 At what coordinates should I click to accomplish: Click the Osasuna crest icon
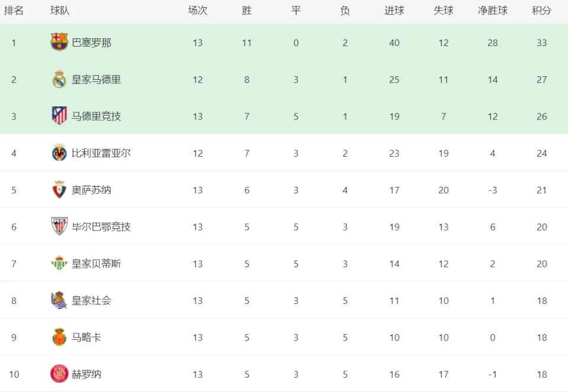pyautogui.click(x=59, y=190)
